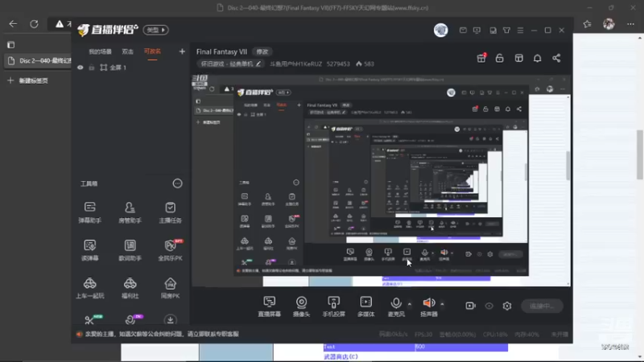Open the 福利社 welfare tool
Image resolution: width=644 pixels, height=362 pixels.
coord(130,288)
